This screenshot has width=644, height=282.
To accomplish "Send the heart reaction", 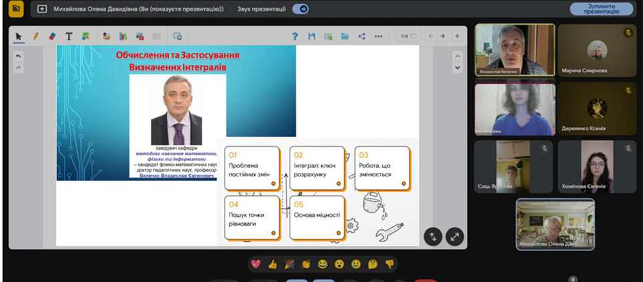I will (256, 264).
